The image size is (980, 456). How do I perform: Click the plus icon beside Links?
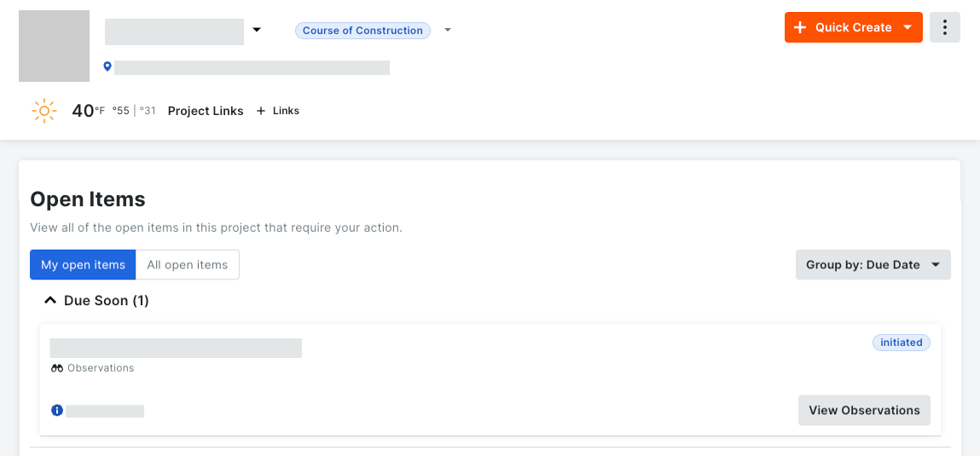[x=261, y=111]
